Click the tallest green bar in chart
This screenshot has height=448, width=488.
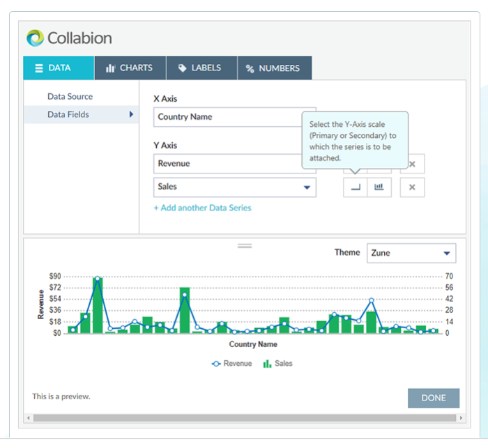coord(98,305)
